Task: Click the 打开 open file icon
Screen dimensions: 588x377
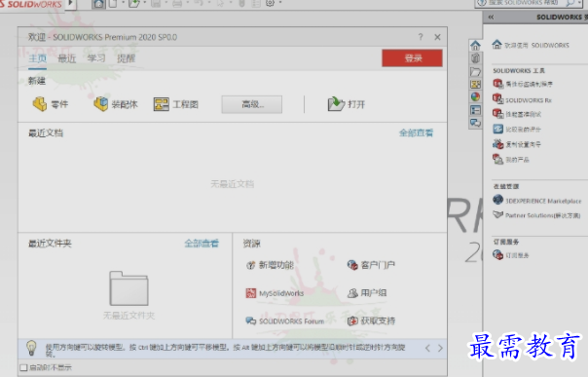Action: pyautogui.click(x=336, y=104)
